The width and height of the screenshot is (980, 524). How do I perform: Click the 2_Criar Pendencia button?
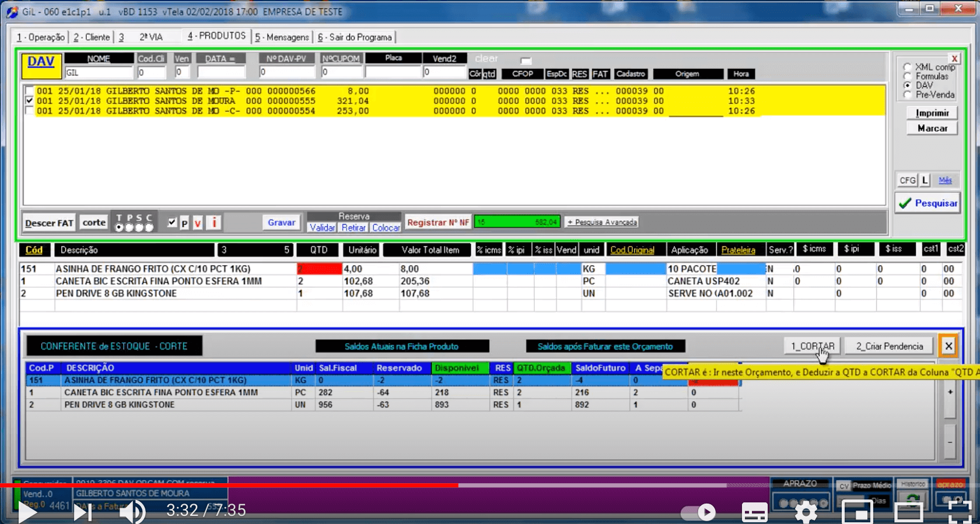pyautogui.click(x=890, y=346)
